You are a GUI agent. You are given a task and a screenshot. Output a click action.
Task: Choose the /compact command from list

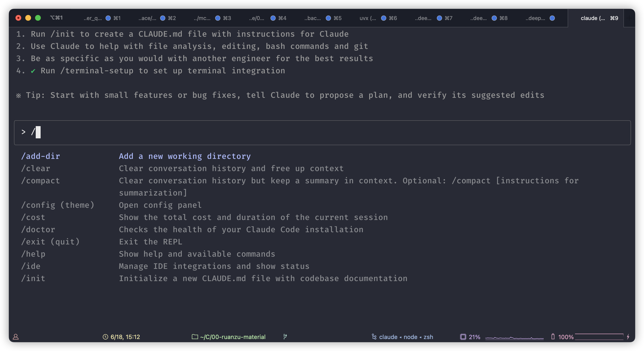click(41, 181)
